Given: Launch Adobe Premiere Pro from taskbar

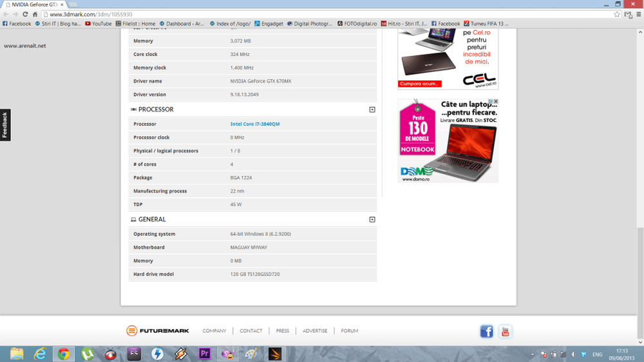Looking at the screenshot, I should (x=204, y=354).
